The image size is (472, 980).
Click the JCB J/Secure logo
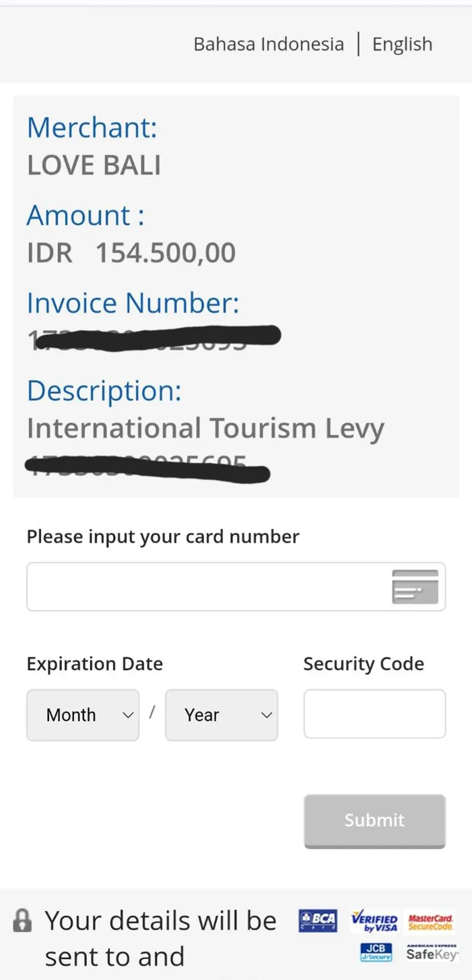[x=376, y=952]
